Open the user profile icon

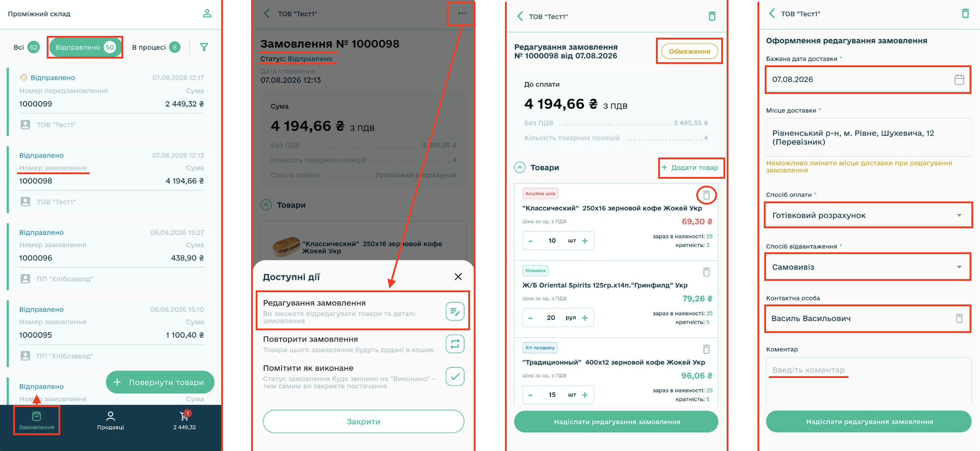[207, 14]
